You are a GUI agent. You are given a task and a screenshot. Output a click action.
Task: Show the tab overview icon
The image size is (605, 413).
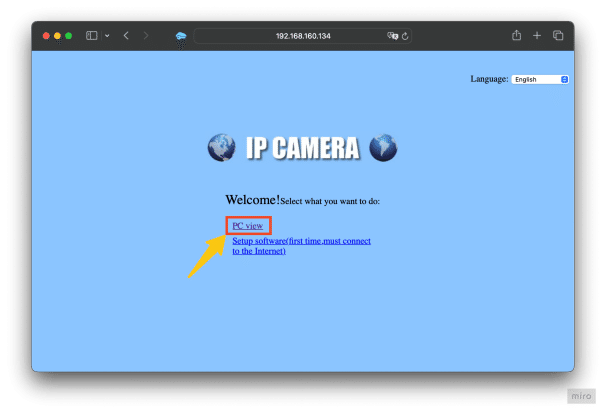click(x=558, y=36)
